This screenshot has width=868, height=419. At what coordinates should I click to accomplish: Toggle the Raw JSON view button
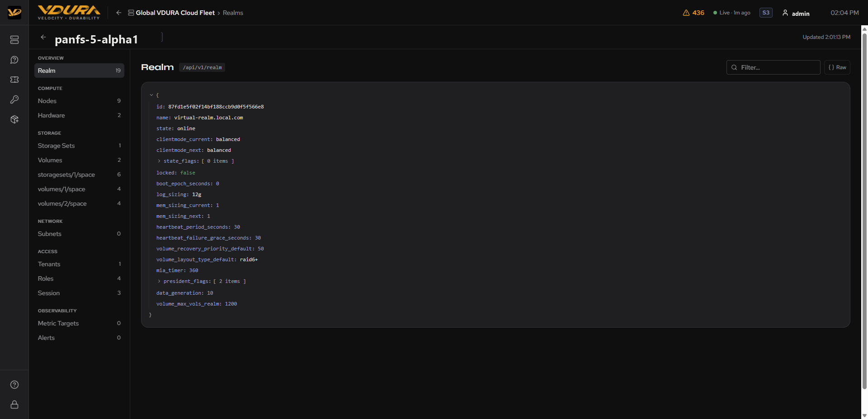[837, 67]
